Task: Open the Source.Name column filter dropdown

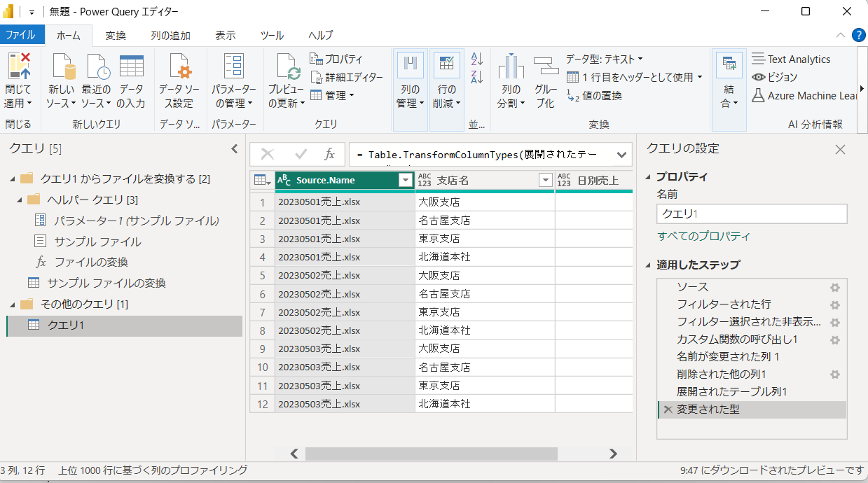Action: (405, 181)
